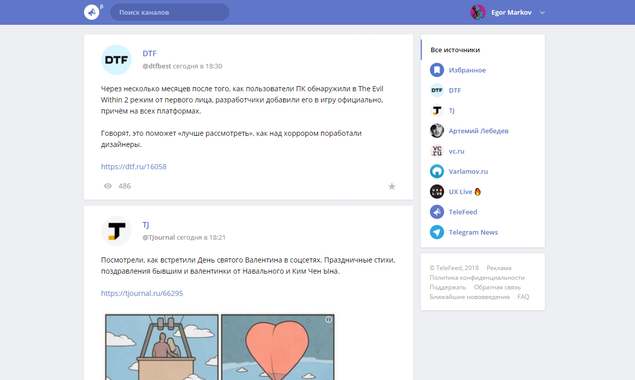Open the DTF channel avatar in the first post
This screenshot has height=380, width=635.
(x=116, y=60)
